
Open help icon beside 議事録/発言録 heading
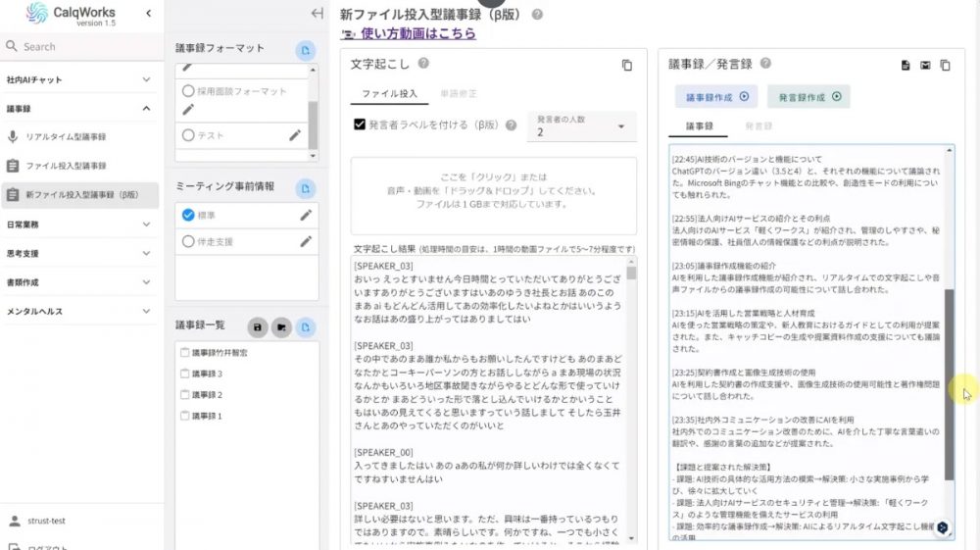[x=765, y=63]
